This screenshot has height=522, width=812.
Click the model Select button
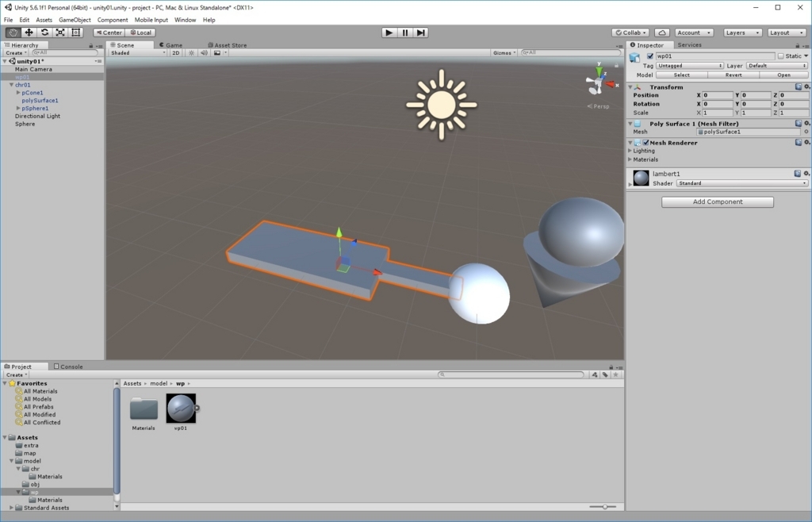[681, 75]
